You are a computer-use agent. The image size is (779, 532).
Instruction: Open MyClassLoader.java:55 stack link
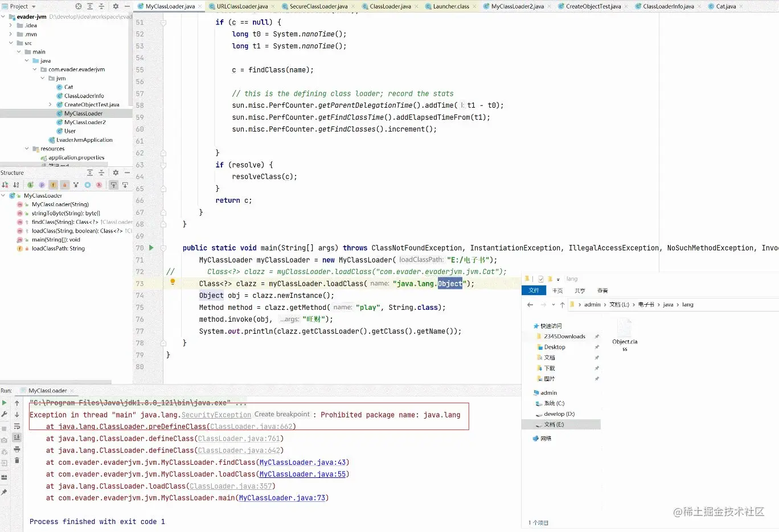tap(302, 474)
